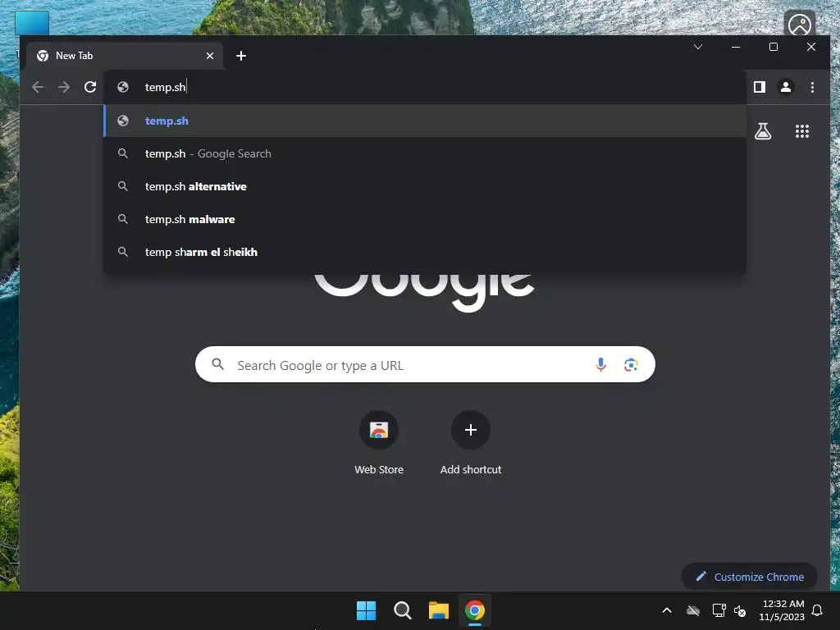The height and width of the screenshot is (630, 840).
Task: Open the Chrome three-dot menu
Action: 812,87
